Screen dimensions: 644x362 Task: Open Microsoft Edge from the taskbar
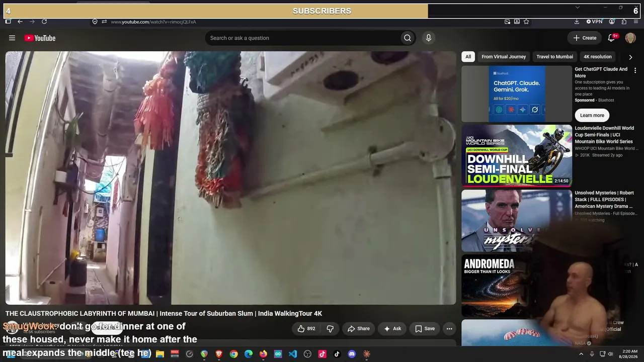[249, 354]
